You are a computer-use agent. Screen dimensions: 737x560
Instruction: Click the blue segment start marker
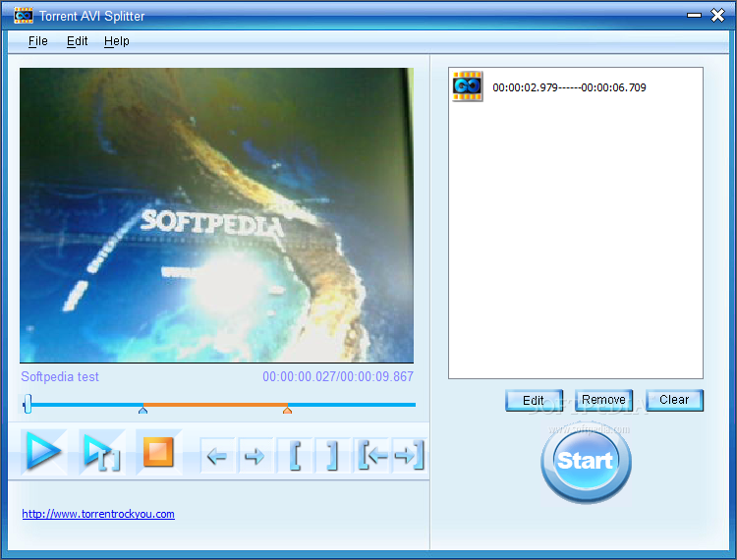142,410
